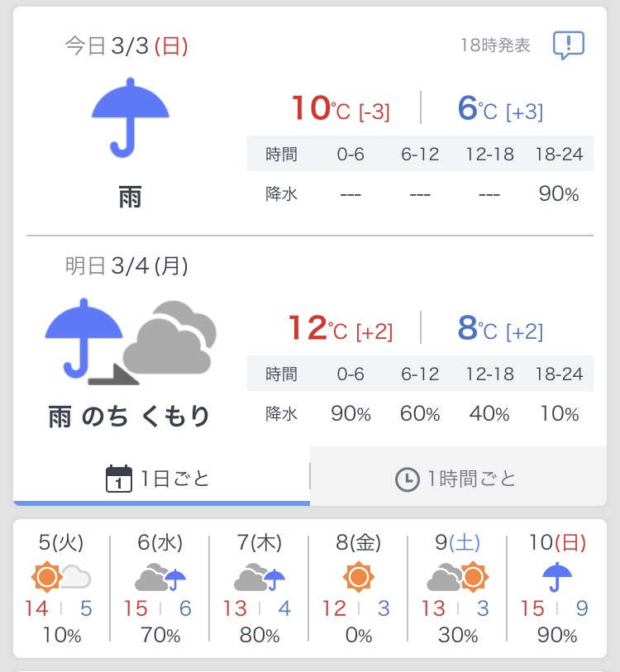
Task: Open today's 今日 3/3 (日) date heading
Action: click(126, 45)
